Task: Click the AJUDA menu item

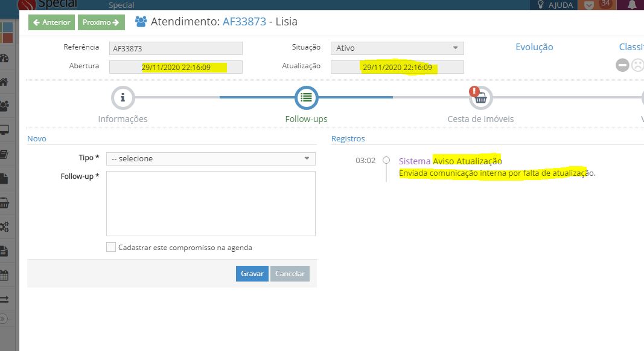Action: point(555,5)
